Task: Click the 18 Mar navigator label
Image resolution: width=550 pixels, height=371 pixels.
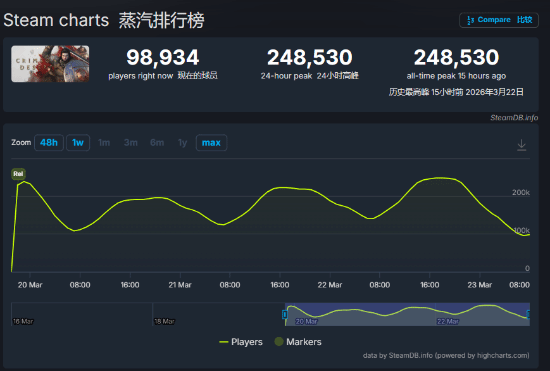Action: [x=164, y=321]
